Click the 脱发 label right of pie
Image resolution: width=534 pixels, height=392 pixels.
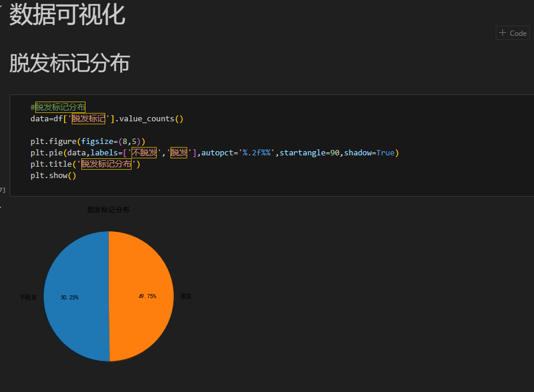186,296
